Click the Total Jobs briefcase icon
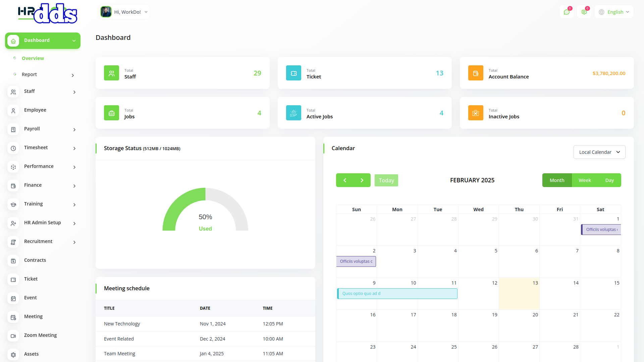Viewport: 644px width, 362px height. pos(111,113)
